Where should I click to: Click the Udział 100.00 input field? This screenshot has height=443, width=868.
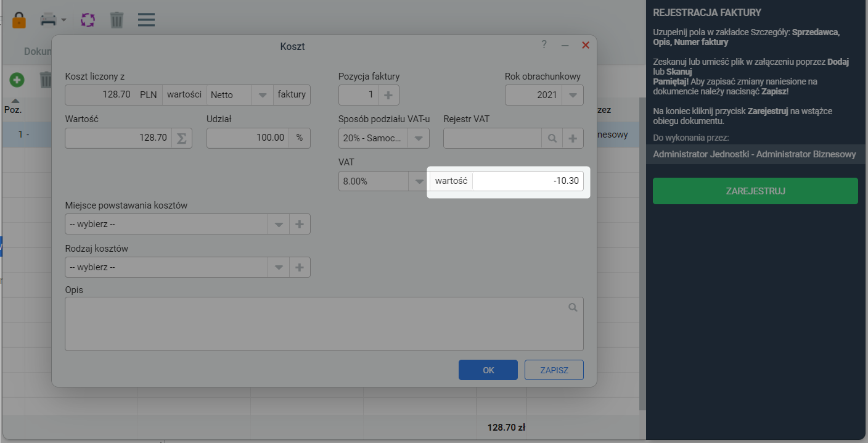coord(248,138)
